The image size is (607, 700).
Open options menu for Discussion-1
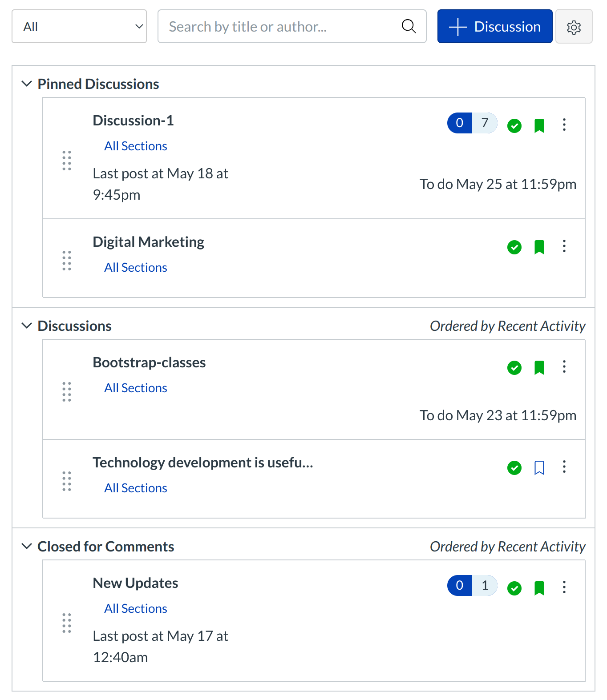(x=564, y=125)
